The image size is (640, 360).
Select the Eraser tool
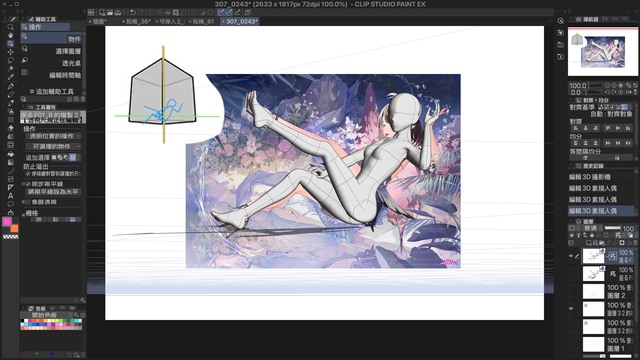[x=11, y=128]
